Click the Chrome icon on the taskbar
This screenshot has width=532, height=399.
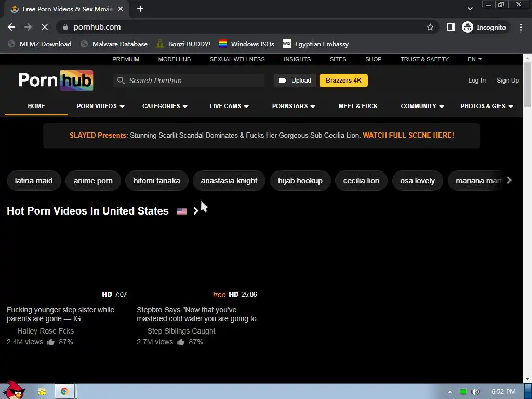pos(64,392)
